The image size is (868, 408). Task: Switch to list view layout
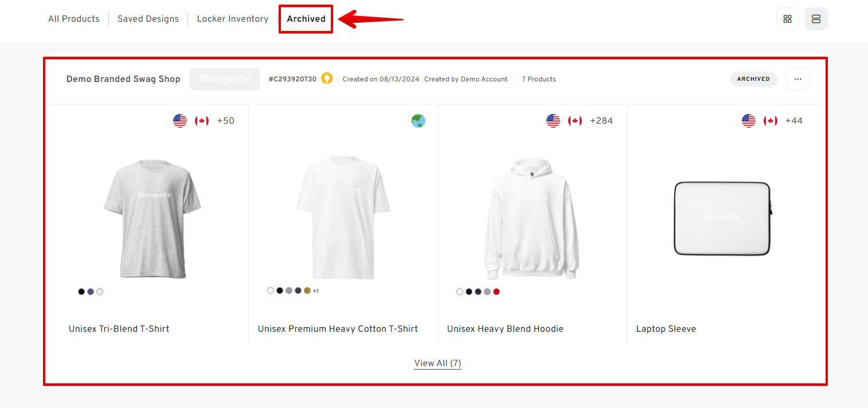point(816,19)
